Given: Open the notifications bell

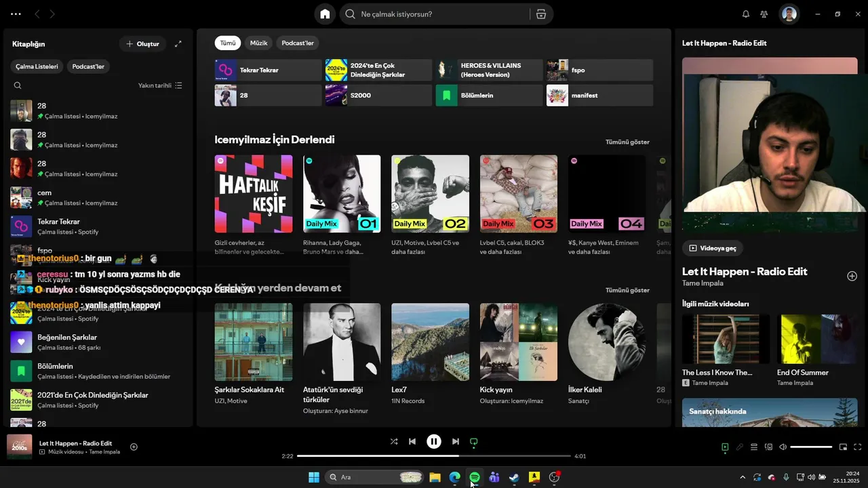Looking at the screenshot, I should [x=746, y=14].
